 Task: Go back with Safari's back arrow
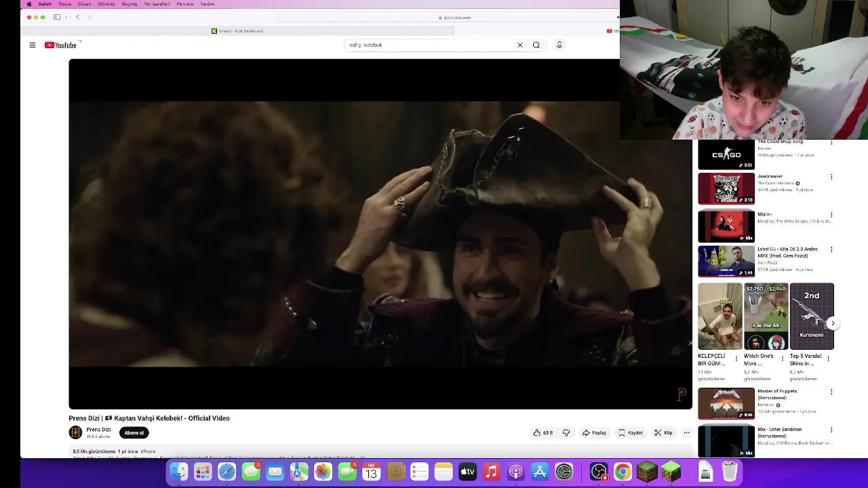pos(77,17)
